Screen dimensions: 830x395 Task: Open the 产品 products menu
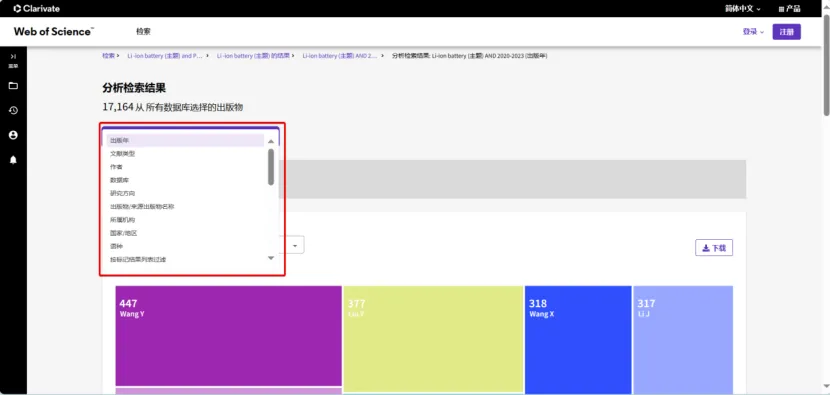[x=789, y=9]
